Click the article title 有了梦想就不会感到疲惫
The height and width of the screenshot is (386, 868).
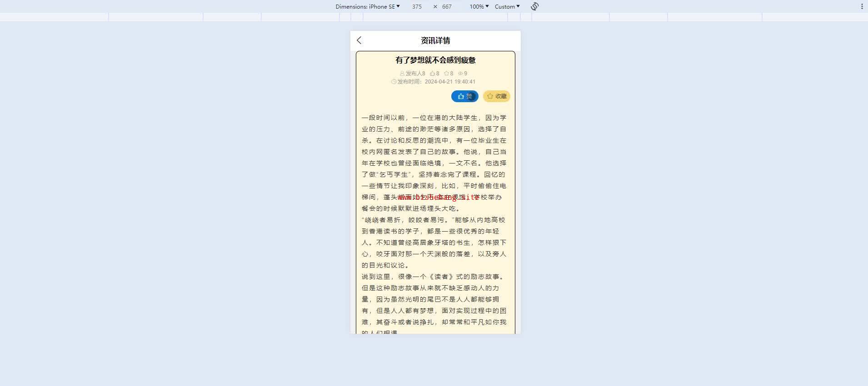435,60
